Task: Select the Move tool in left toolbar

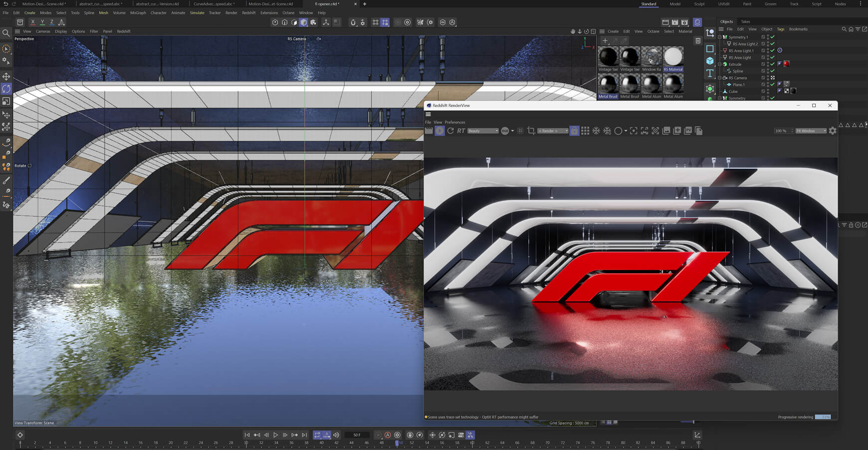Action: coord(6,76)
